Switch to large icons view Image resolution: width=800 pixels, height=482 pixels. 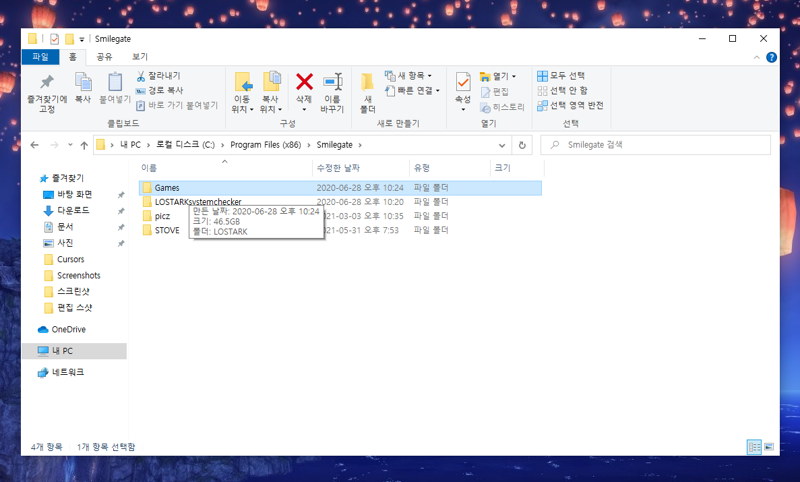[769, 447]
